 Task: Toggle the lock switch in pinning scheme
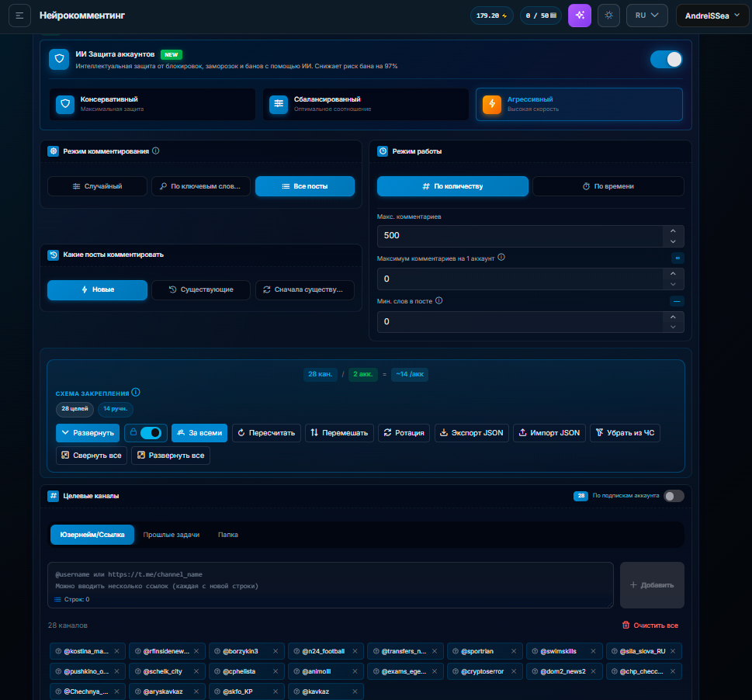(151, 433)
